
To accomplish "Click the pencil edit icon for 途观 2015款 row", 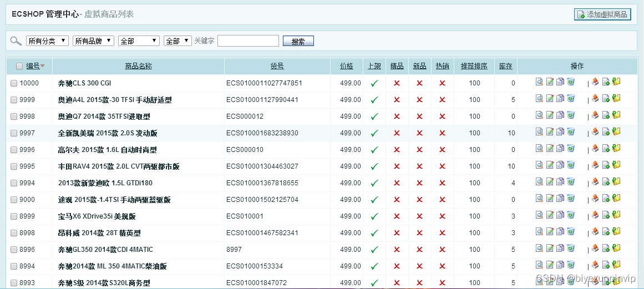I will point(550,198).
